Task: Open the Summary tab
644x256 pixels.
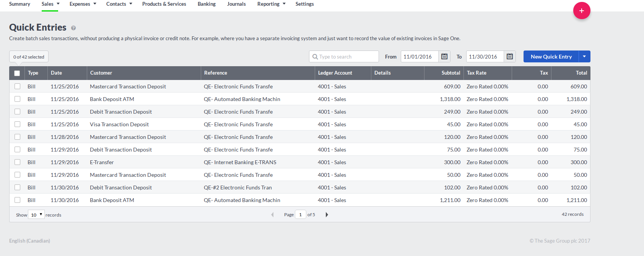Action: [20, 4]
